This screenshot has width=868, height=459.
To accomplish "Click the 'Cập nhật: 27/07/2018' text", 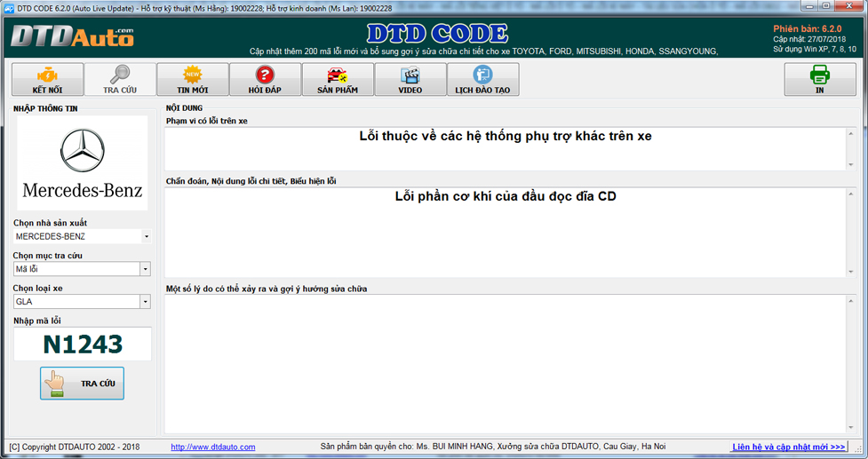I will [809, 39].
